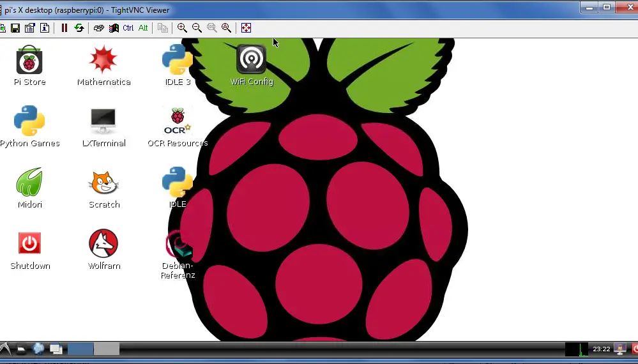Request screen refresh with green arrows
Viewport: 638px width, 364px height.
pos(79,27)
